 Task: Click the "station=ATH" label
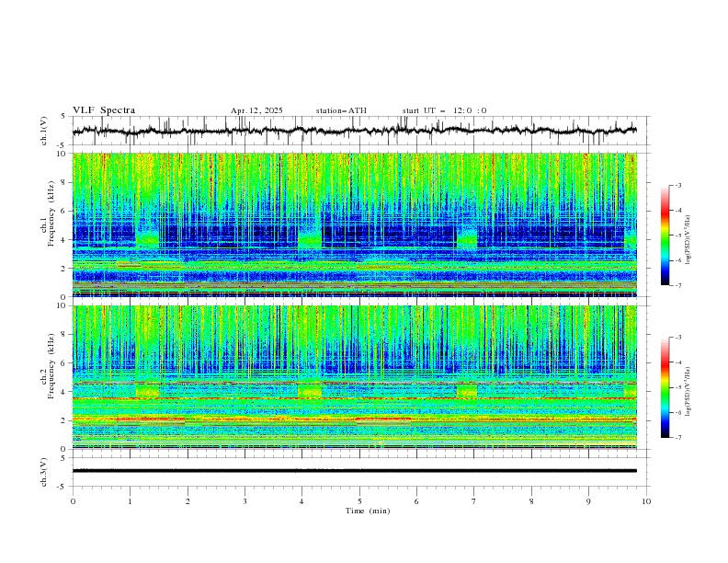(x=341, y=110)
